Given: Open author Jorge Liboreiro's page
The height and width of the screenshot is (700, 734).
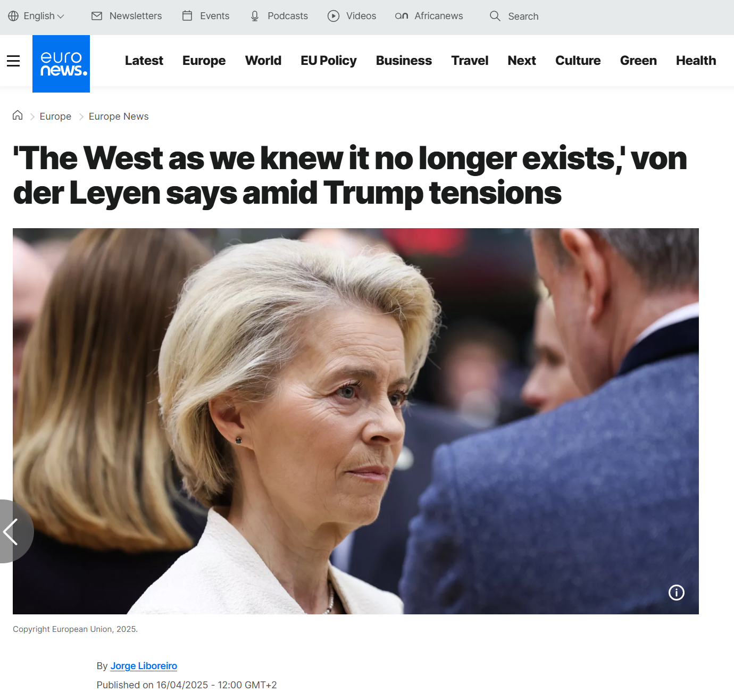Looking at the screenshot, I should [144, 666].
